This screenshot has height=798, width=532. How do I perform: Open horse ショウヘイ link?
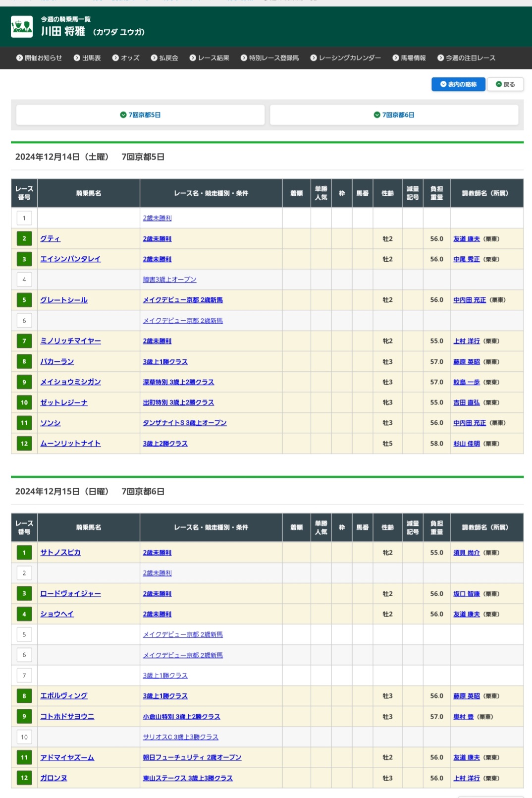[57, 614]
